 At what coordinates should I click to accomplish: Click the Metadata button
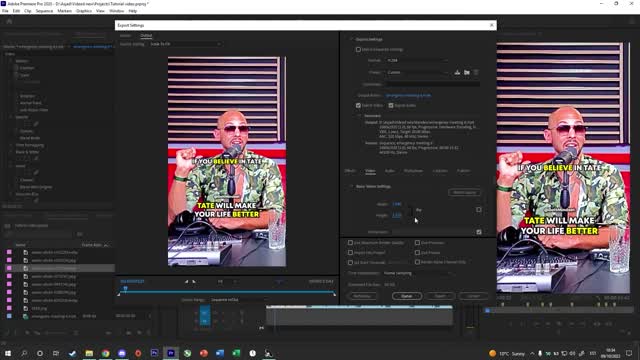(x=362, y=296)
